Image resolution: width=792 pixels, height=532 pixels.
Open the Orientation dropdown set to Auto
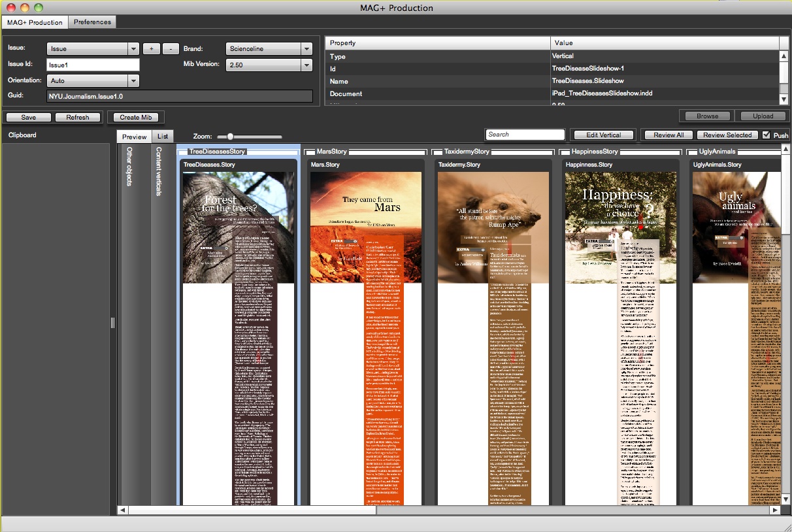coord(93,81)
